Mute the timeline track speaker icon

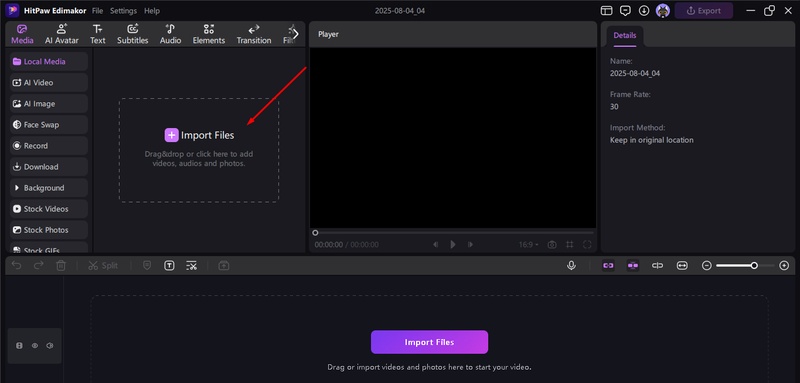pos(49,346)
